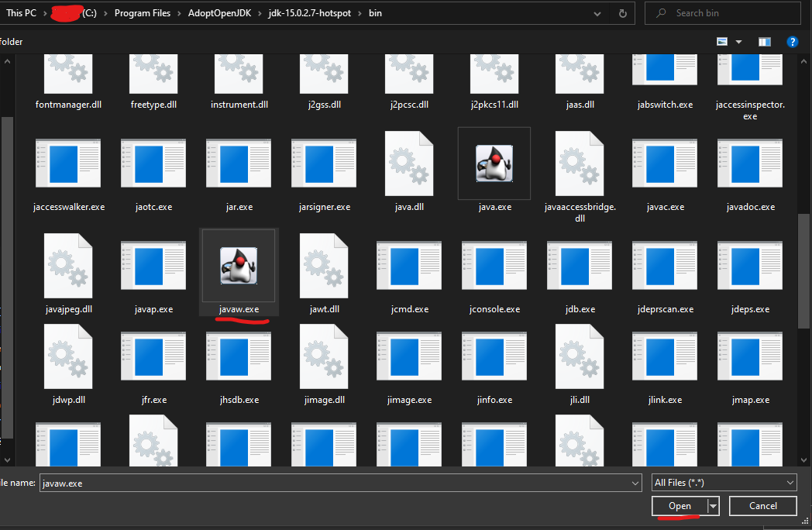
Task: Click the navigation pane scroll up arrow
Action: 7,62
